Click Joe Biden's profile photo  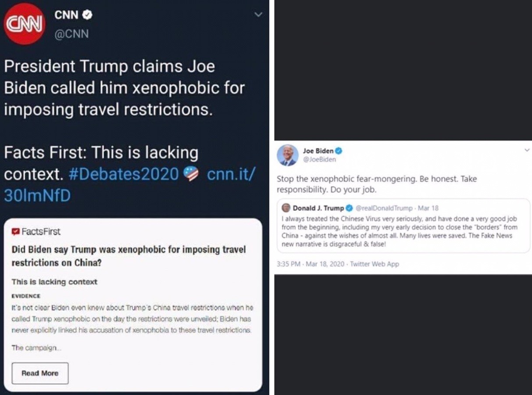(x=287, y=155)
